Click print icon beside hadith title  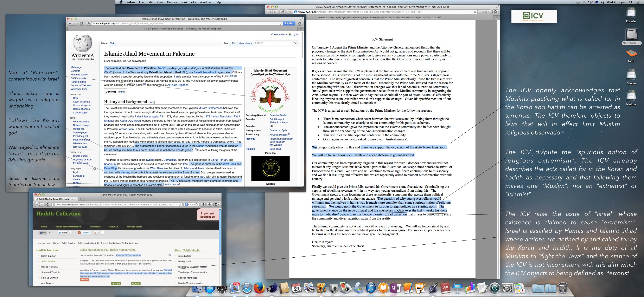click(170, 255)
